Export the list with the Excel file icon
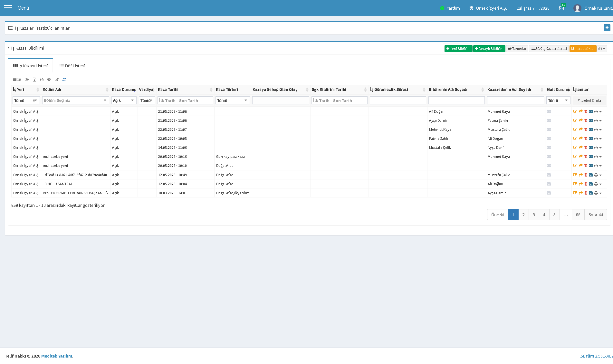 (x=34, y=80)
